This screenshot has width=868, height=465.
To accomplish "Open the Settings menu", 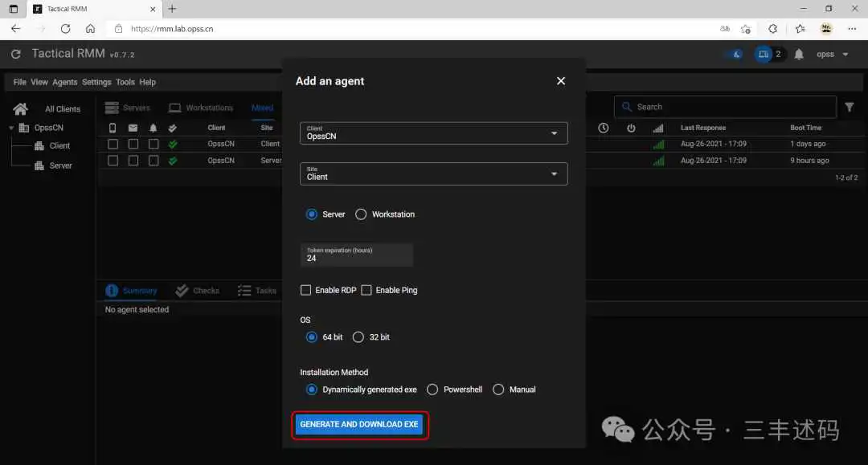I will point(96,82).
